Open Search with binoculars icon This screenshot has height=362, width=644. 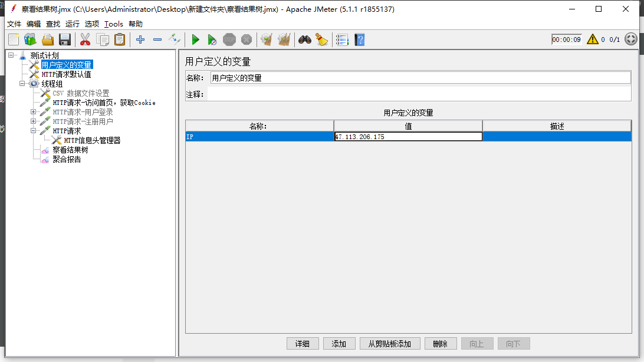point(305,40)
